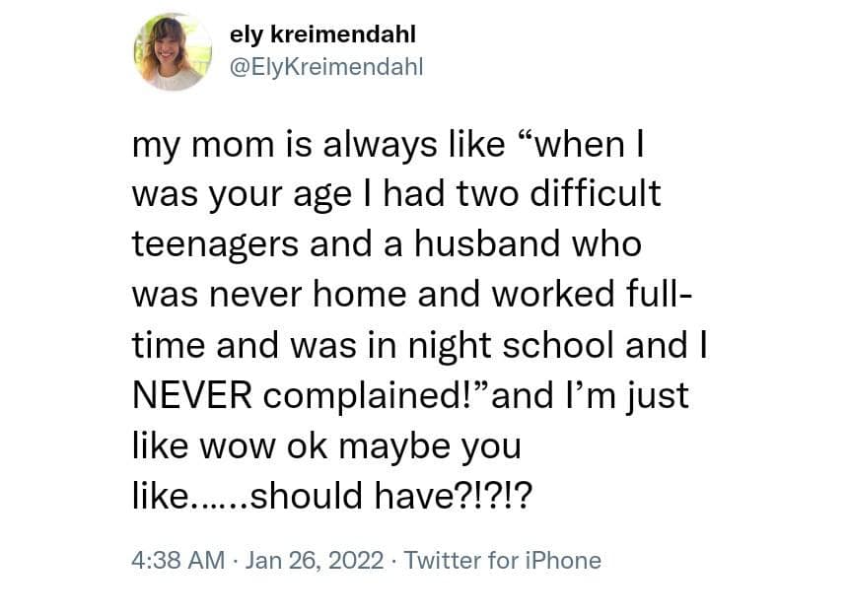The height and width of the screenshot is (616, 848).
Task: Click the 4:38 AM timestamp
Action: [178, 561]
